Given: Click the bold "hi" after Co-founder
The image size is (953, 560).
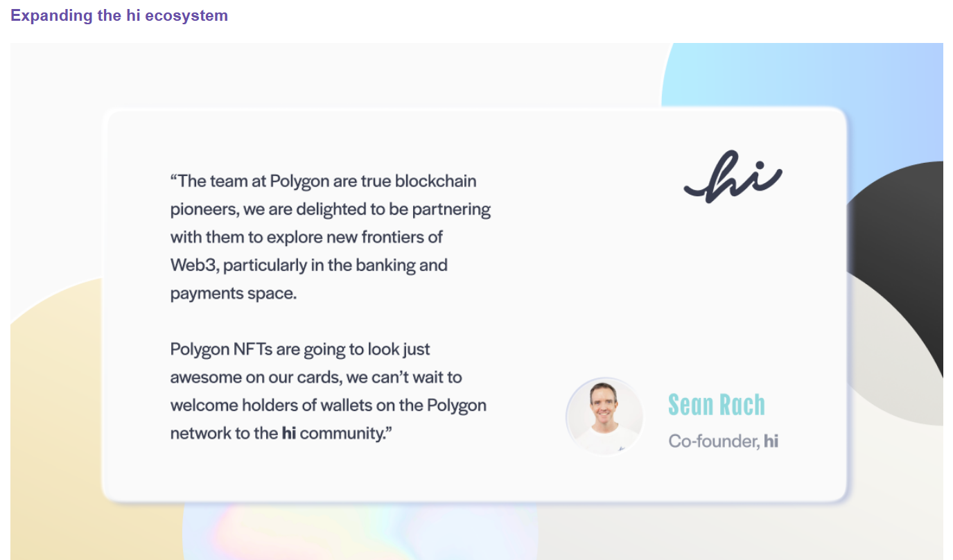Looking at the screenshot, I should 771,441.
